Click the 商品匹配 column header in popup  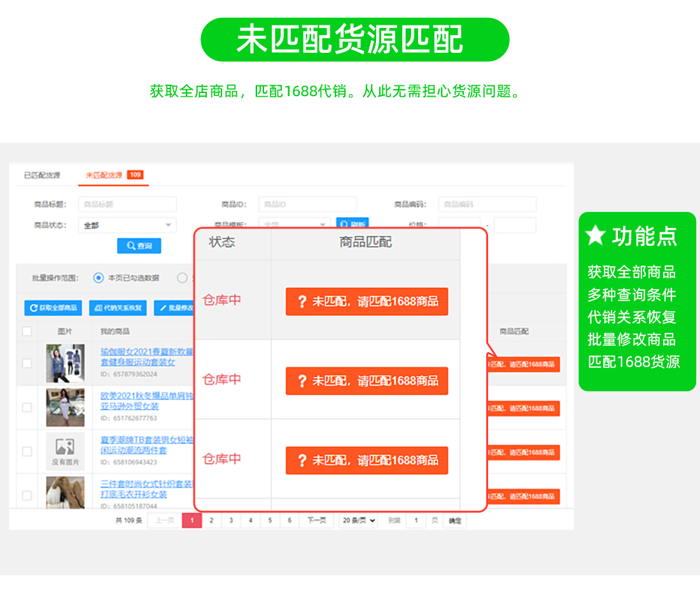(x=366, y=242)
